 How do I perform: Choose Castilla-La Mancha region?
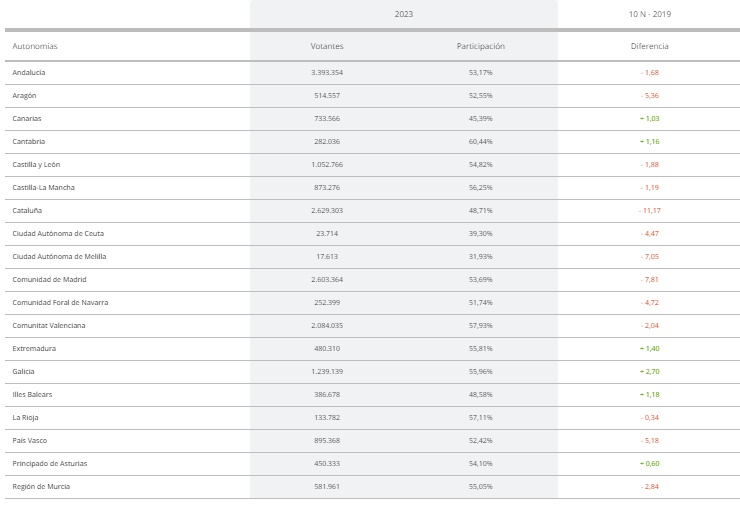click(x=43, y=188)
